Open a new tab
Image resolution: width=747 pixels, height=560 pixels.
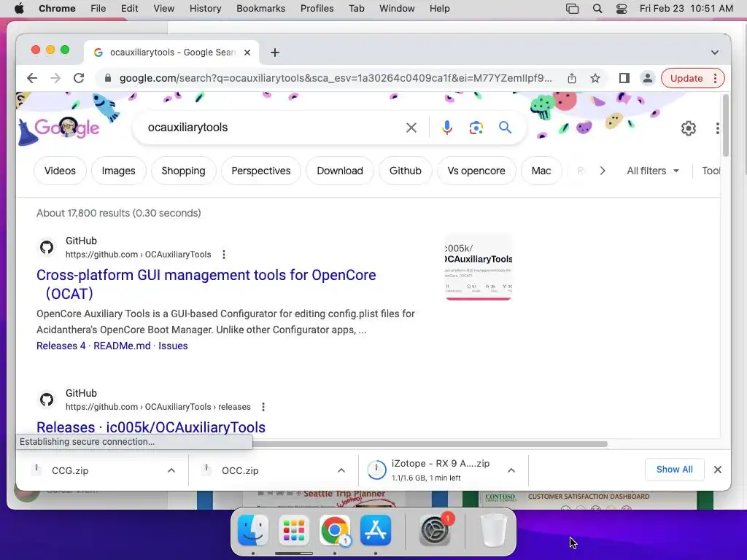[x=275, y=52]
